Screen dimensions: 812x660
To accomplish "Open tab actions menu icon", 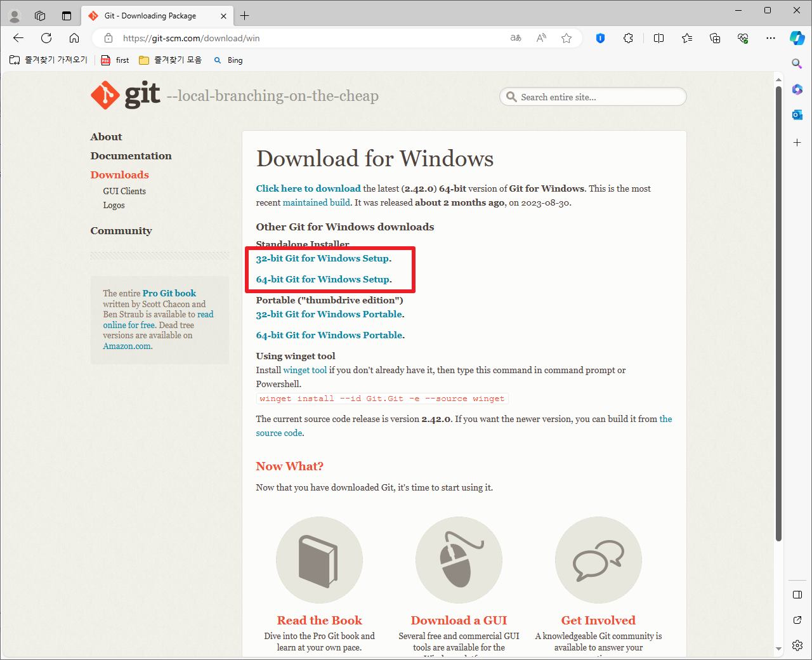I will pyautogui.click(x=67, y=16).
